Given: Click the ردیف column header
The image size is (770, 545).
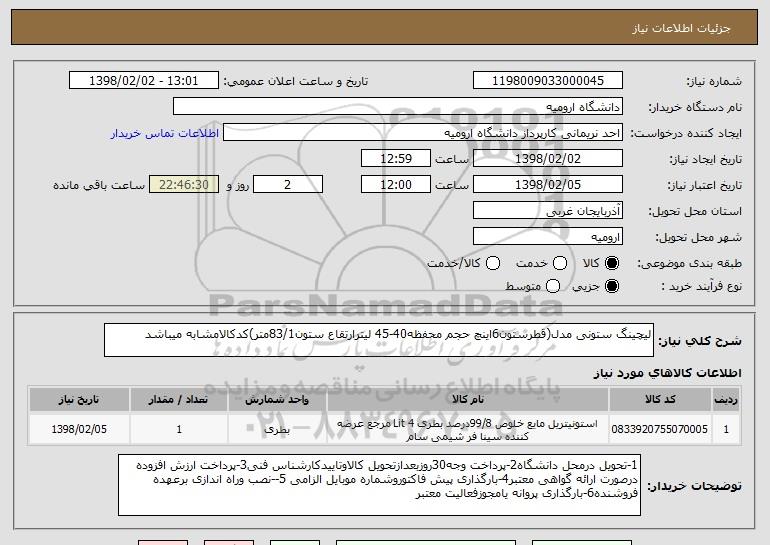Looking at the screenshot, I should [x=726, y=399].
